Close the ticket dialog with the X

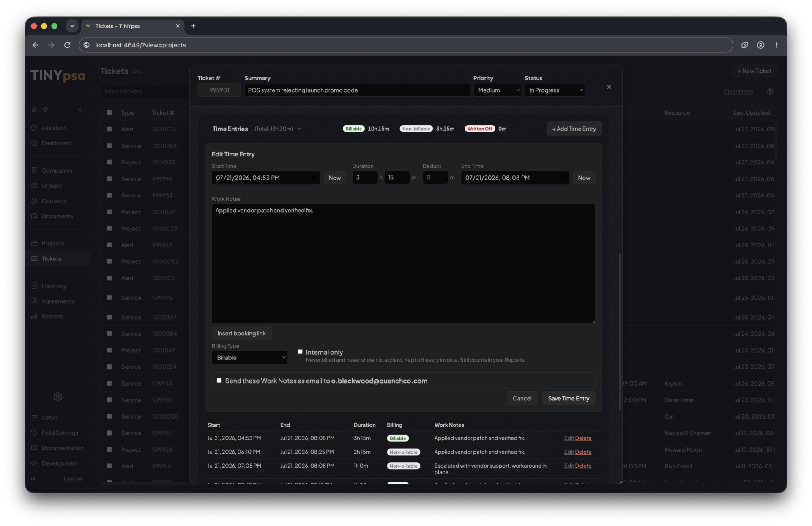point(609,87)
